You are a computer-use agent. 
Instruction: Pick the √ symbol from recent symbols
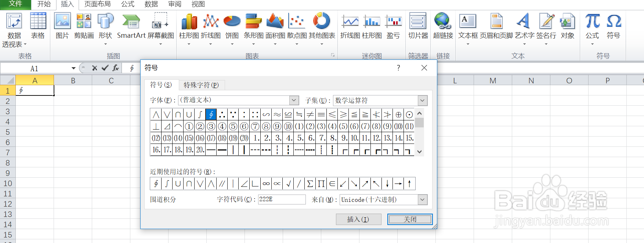(x=288, y=184)
